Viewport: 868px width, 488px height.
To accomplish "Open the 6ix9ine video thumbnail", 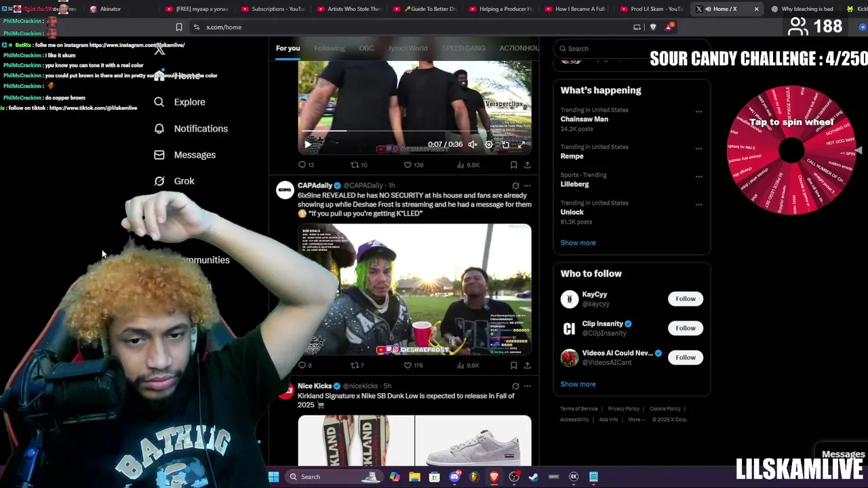I will pyautogui.click(x=414, y=289).
